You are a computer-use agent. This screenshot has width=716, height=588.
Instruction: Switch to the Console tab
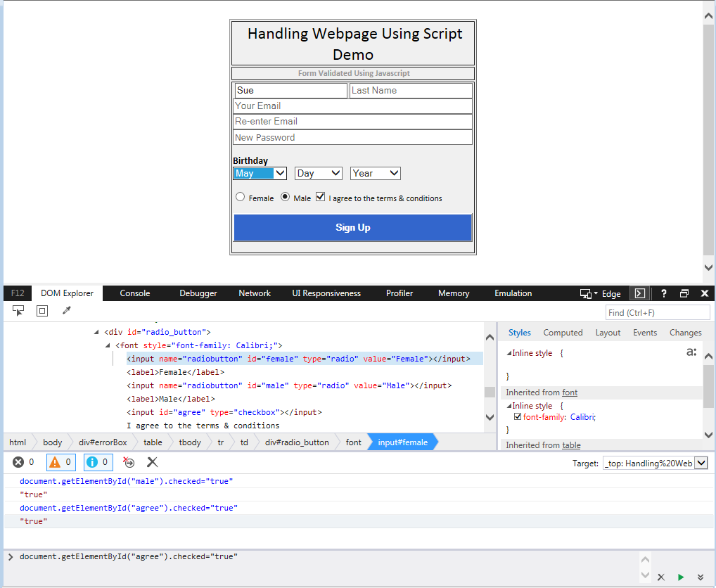[x=135, y=293]
